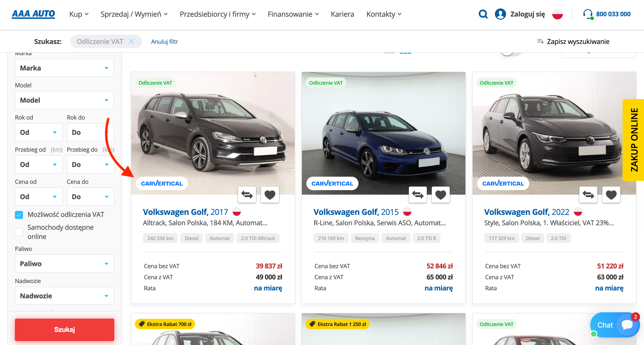Click the compare arrows icon on Golf 2015
Screen dimensions: 644x345
coord(418,195)
